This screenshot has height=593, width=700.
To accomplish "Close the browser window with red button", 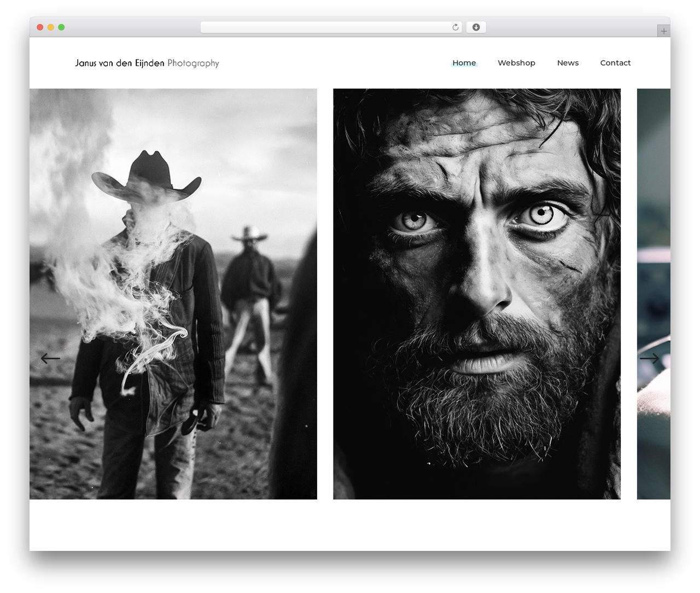I will (40, 27).
